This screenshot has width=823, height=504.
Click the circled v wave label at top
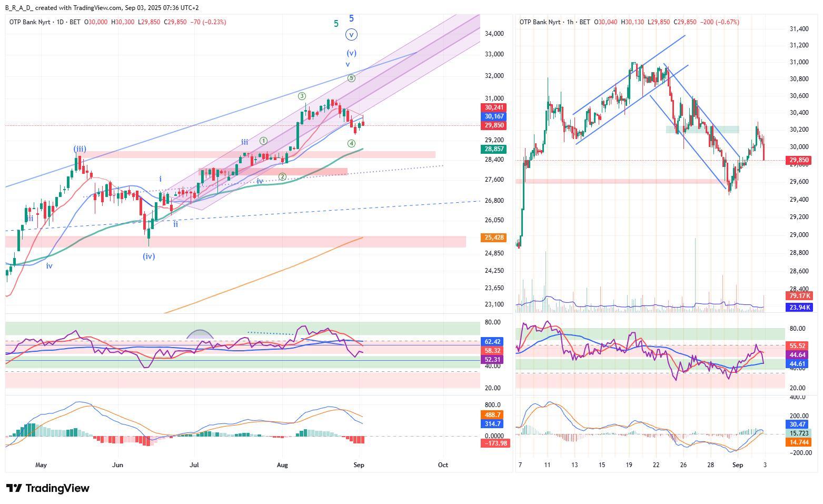pyautogui.click(x=351, y=35)
